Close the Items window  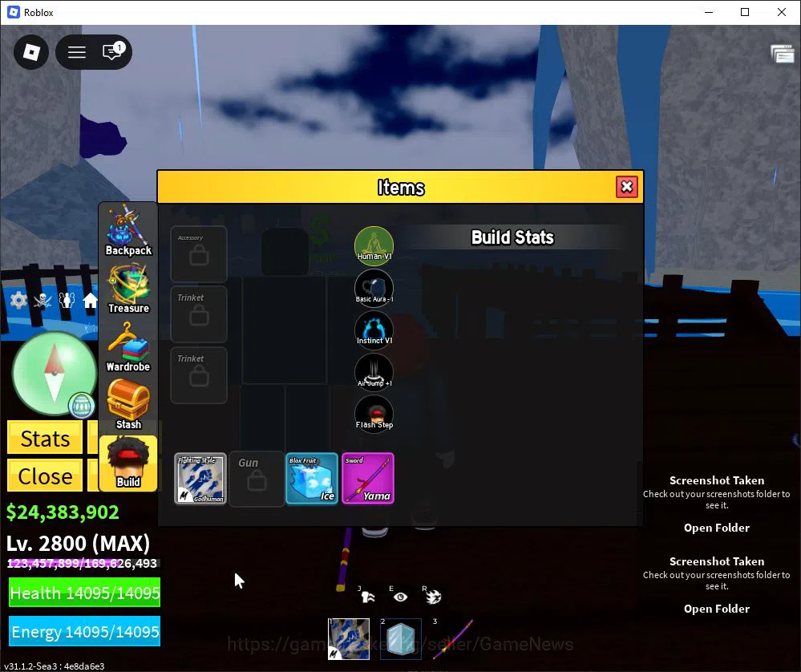pos(627,187)
